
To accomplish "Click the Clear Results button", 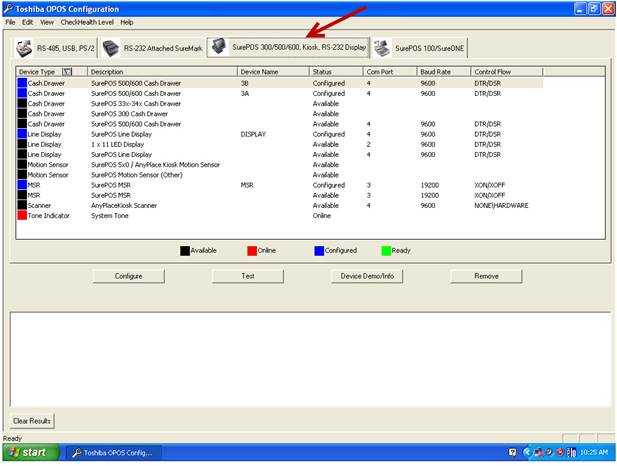I will [32, 421].
